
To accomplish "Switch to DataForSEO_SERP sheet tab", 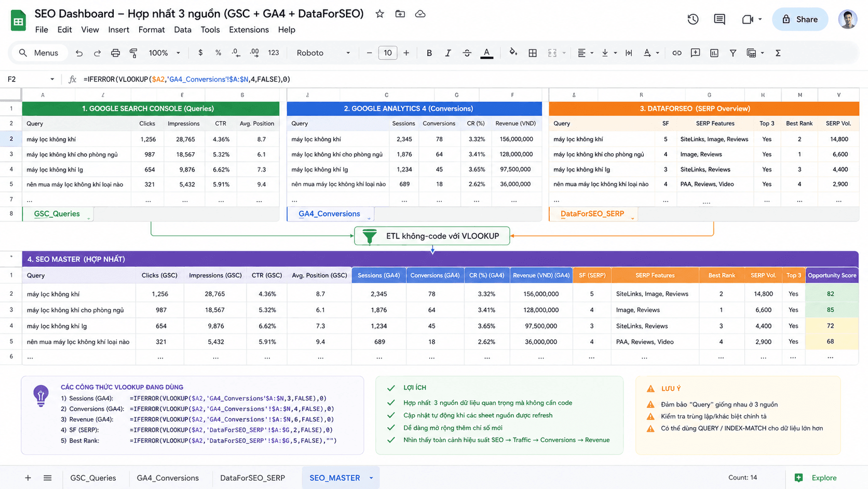I will [x=252, y=478].
